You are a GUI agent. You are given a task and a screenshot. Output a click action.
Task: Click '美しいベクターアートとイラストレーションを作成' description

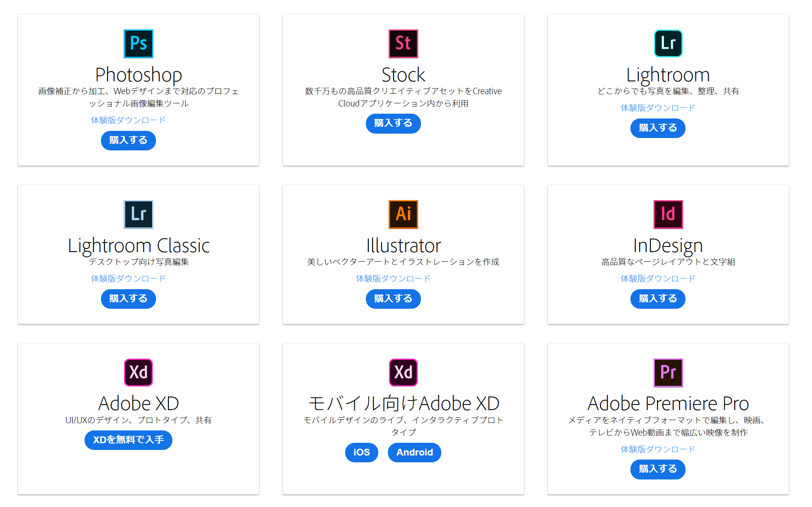[403, 262]
